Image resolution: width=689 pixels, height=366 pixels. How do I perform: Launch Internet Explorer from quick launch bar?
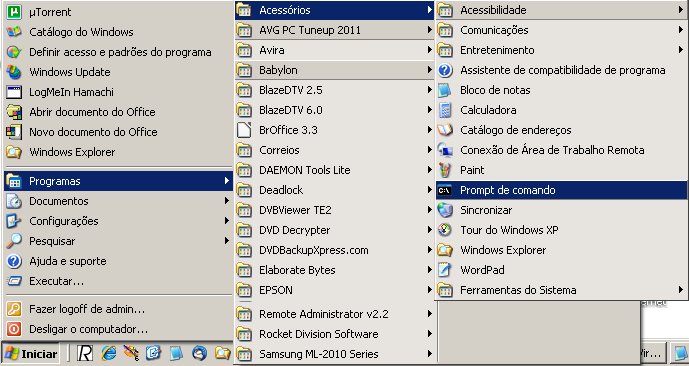109,353
